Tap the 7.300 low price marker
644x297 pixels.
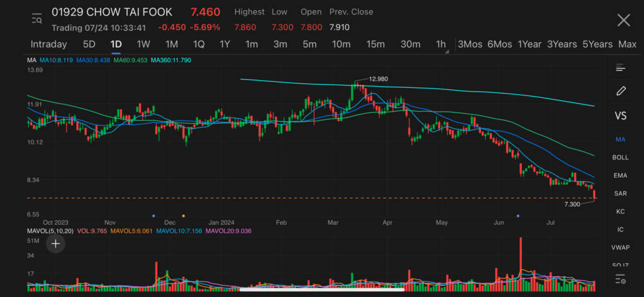(572, 204)
